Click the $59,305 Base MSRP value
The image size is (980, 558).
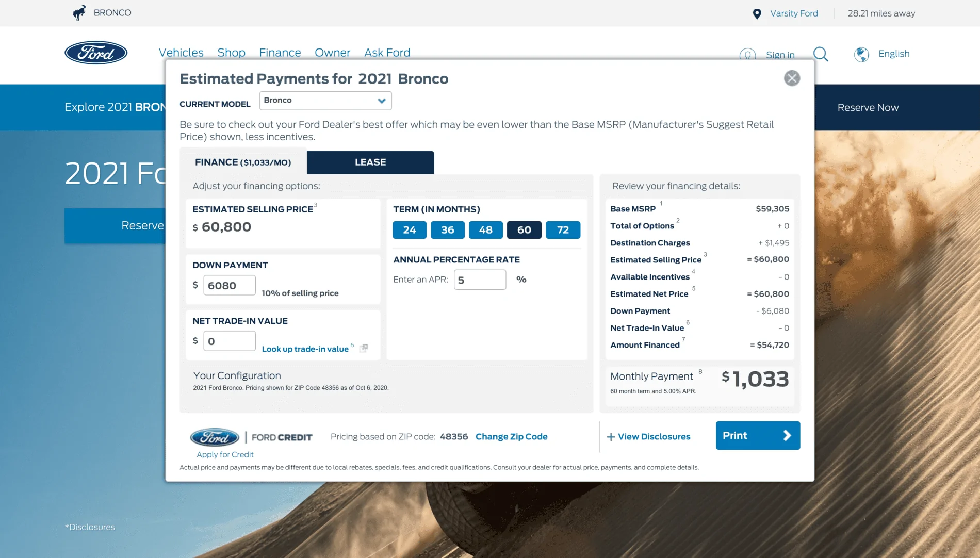773,209
